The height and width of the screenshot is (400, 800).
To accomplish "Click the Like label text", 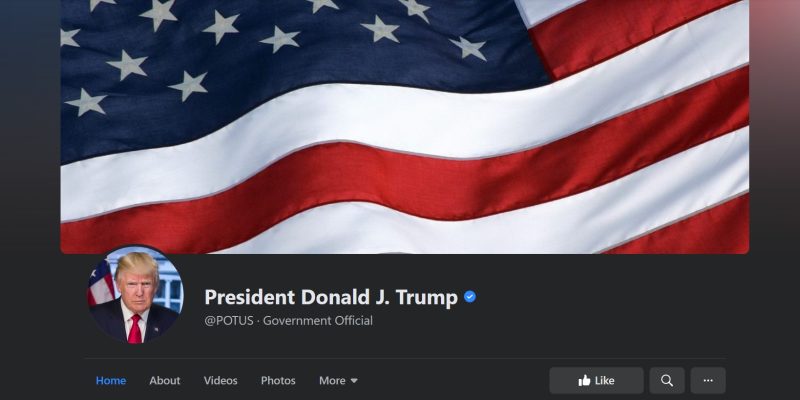I will tap(605, 381).
